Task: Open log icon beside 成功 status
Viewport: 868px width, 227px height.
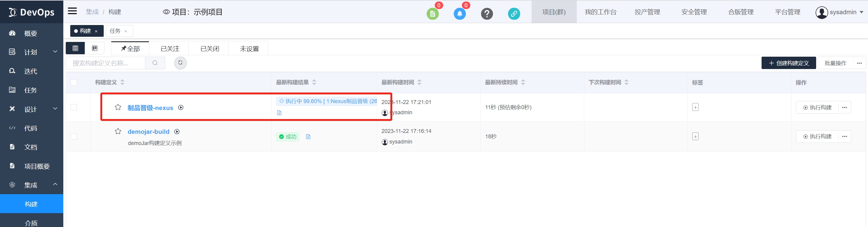Action: (x=308, y=137)
